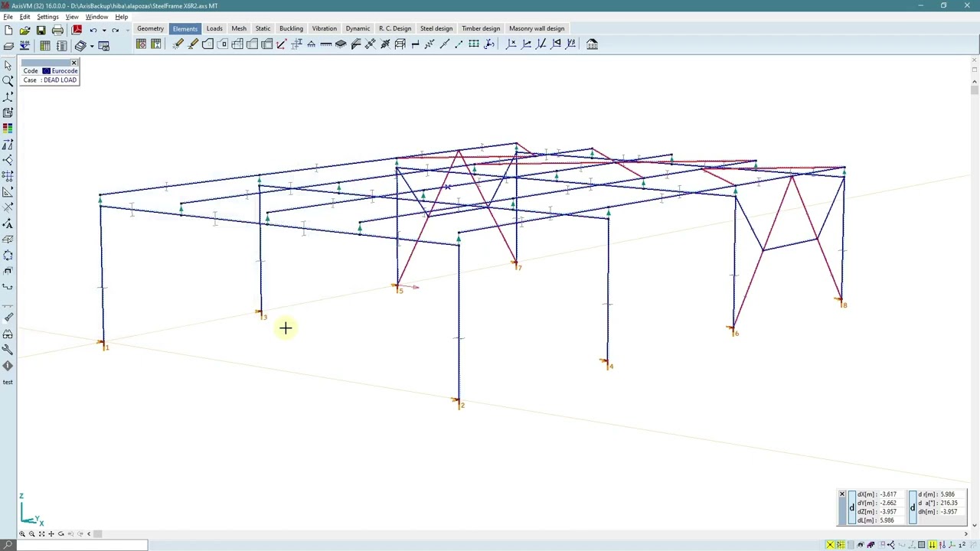The image size is (980, 551).
Task: Open the report maker icon
Action: 61,46
